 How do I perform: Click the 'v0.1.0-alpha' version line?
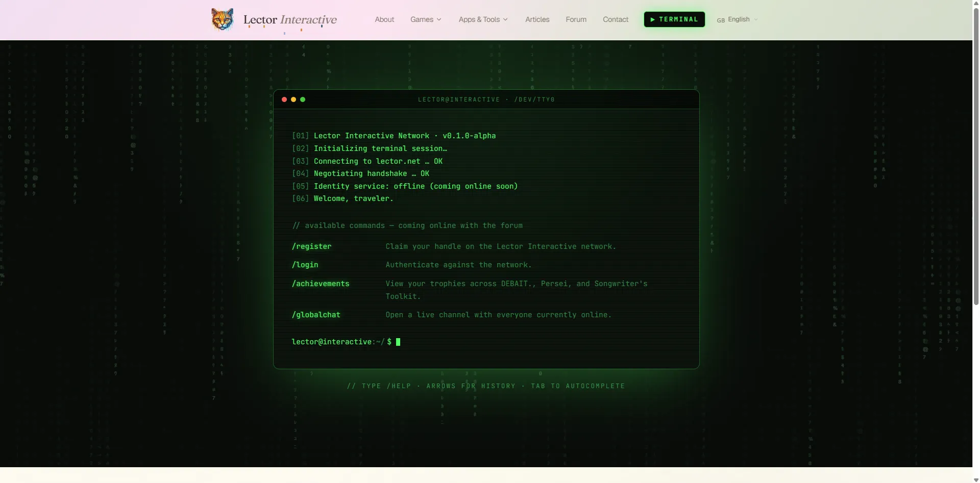click(x=404, y=136)
